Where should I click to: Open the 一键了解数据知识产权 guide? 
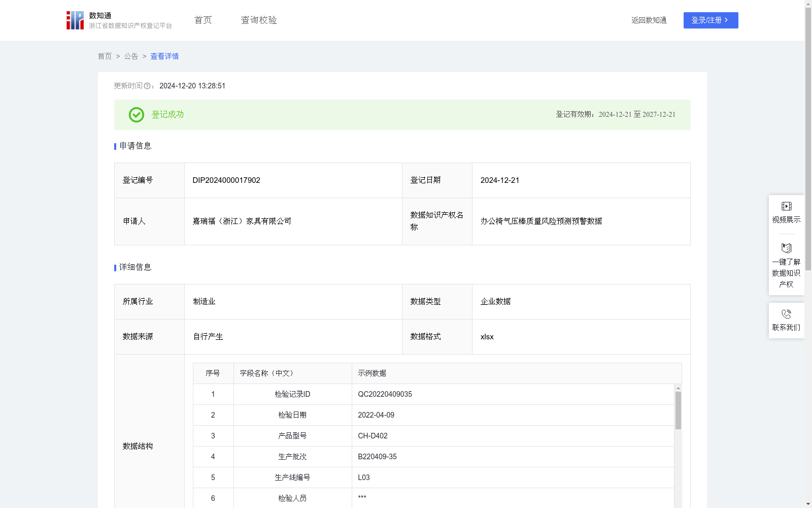point(786,265)
